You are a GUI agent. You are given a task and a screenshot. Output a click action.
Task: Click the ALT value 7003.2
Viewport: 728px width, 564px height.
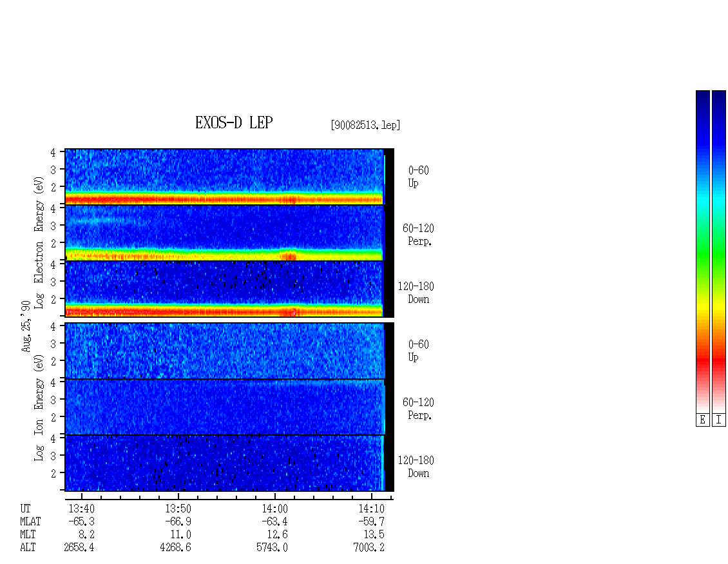click(369, 548)
